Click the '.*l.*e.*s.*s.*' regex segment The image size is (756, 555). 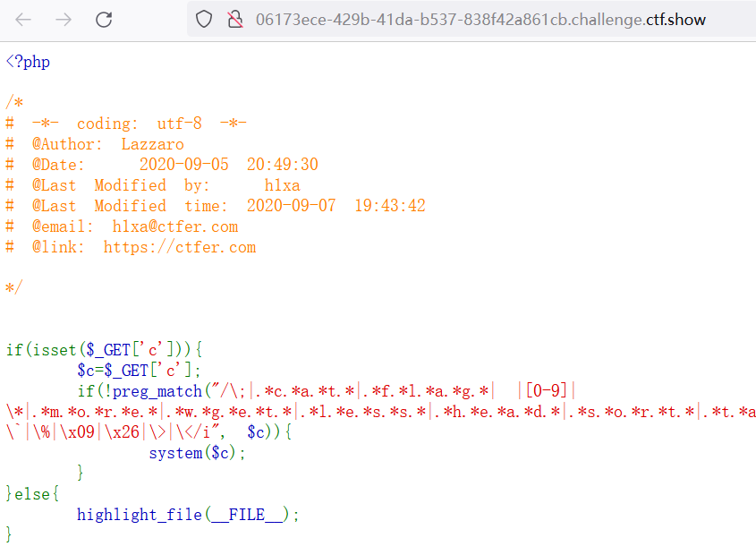pyautogui.click(x=363, y=412)
